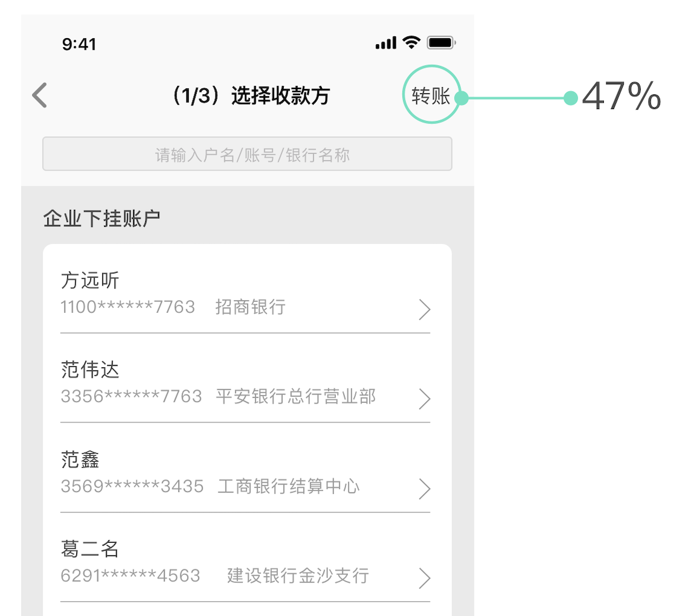
Task: Expand the 范伟达 row using its chevron
Action: pyautogui.click(x=425, y=399)
